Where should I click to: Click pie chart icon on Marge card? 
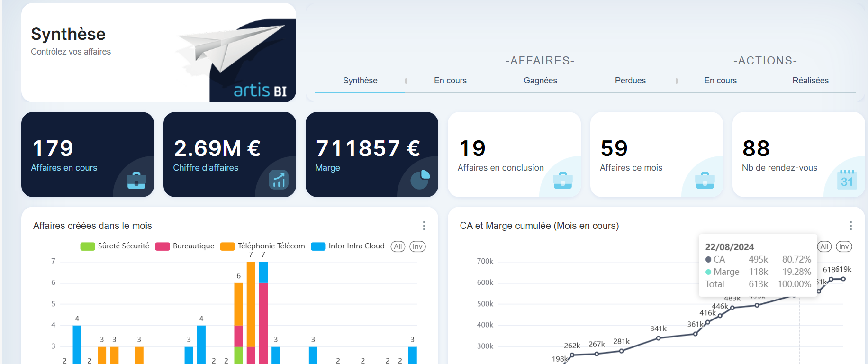[420, 179]
